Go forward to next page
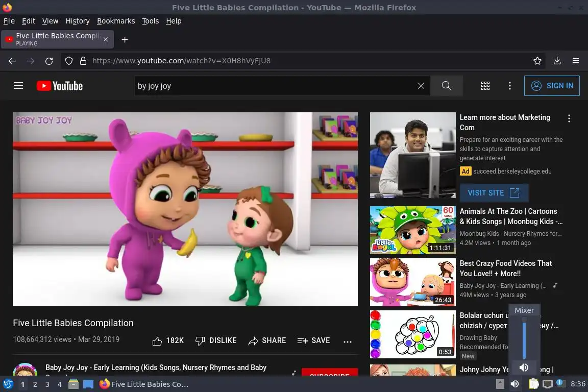 click(x=31, y=61)
